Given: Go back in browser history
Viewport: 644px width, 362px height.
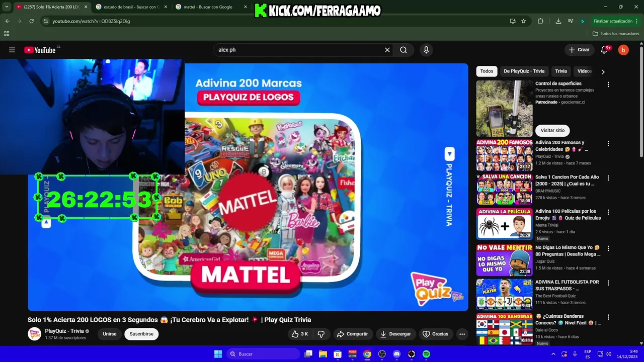Looking at the screenshot, I should coord(7,21).
